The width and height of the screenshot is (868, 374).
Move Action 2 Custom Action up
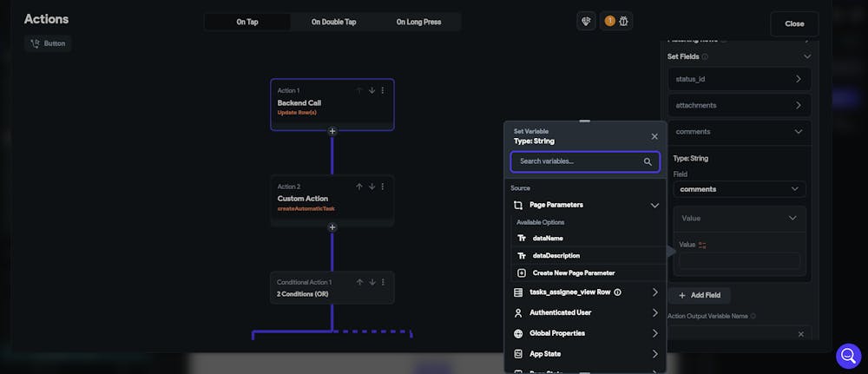click(358, 187)
